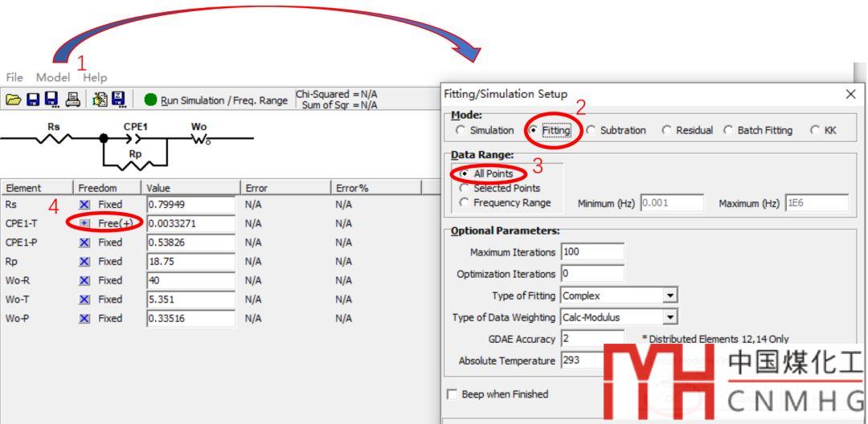Click the Save model disk icon
The image size is (868, 424).
33,100
